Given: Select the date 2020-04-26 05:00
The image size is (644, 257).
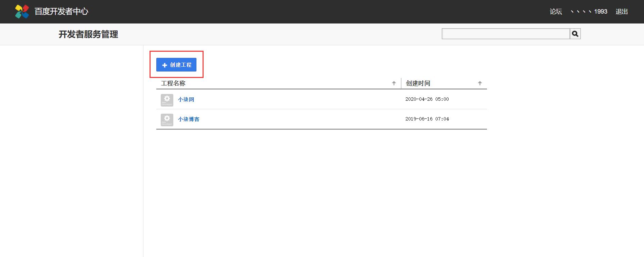Looking at the screenshot, I should pos(427,99).
